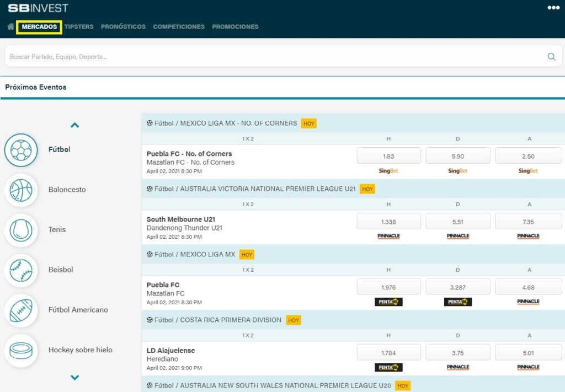Select the 1.976 home odds for Puebla FC

tap(388, 287)
